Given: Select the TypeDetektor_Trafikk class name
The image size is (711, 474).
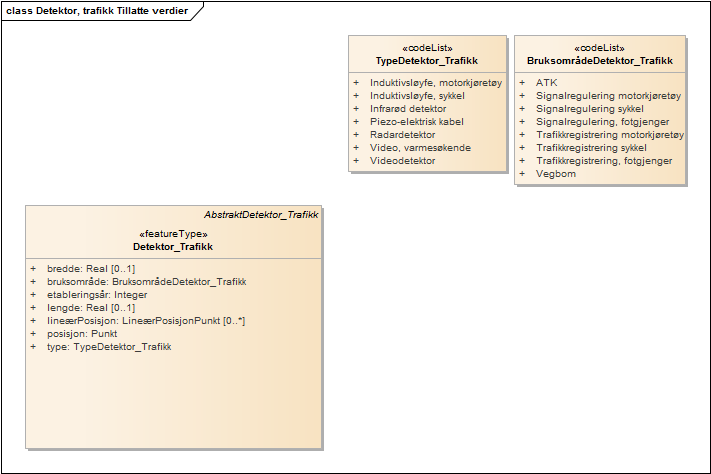Looking at the screenshot, I should (427, 61).
